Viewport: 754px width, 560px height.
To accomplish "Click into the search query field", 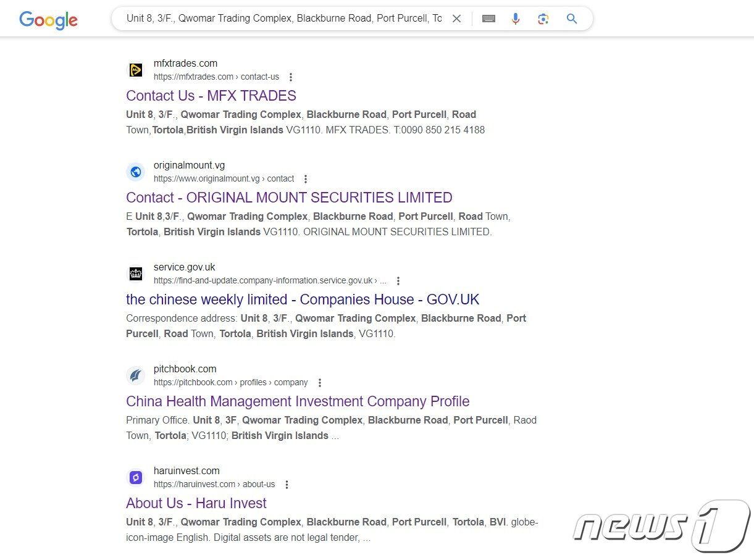I will tap(284, 19).
